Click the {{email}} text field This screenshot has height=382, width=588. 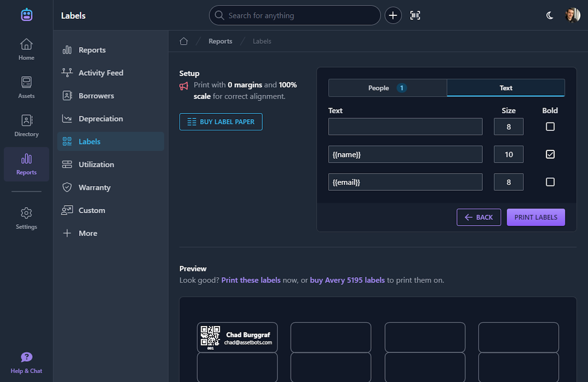pos(405,182)
